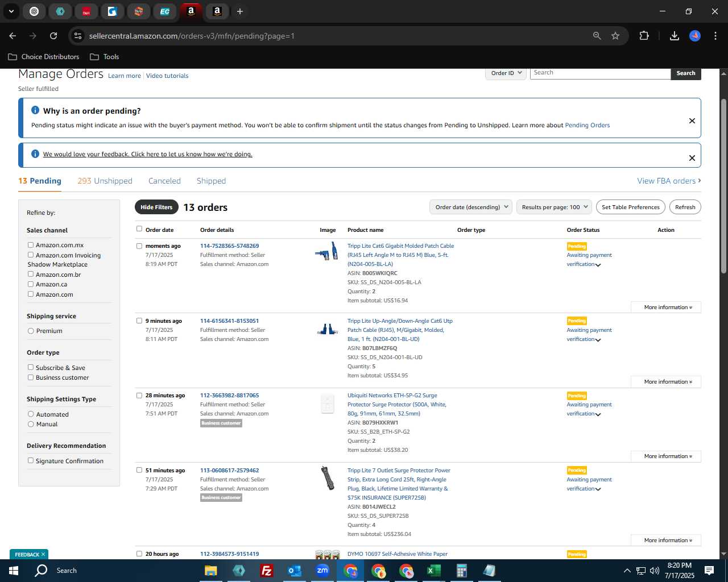The width and height of the screenshot is (728, 582).
Task: Check the Subscribe & Save order type
Action: [31, 367]
